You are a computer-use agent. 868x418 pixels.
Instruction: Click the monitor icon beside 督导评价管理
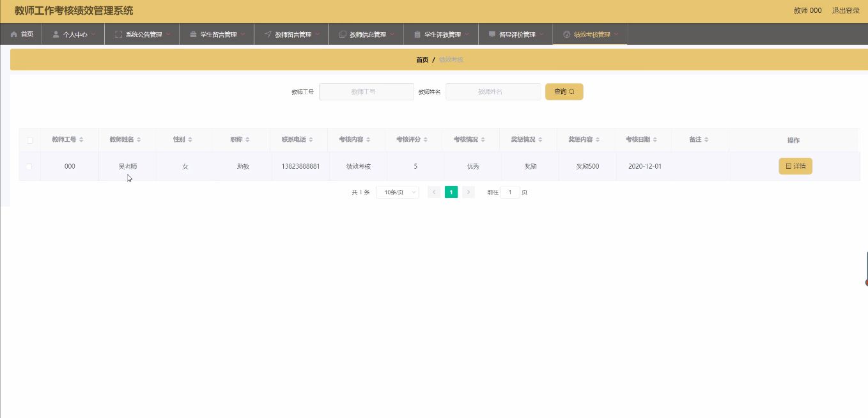(492, 35)
